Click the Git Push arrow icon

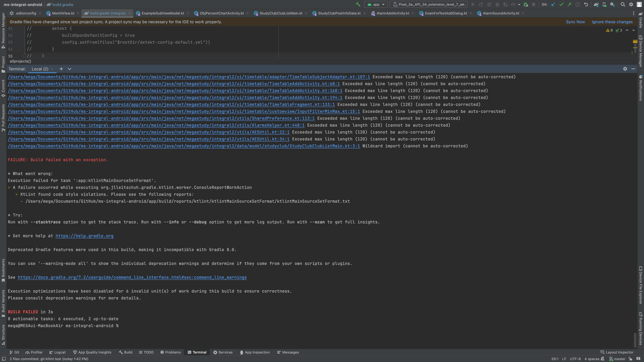tap(569, 5)
